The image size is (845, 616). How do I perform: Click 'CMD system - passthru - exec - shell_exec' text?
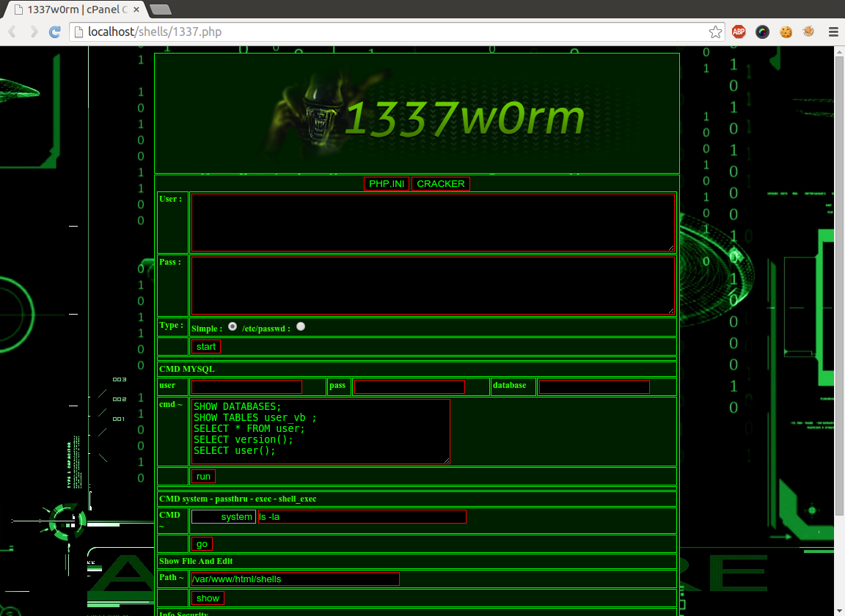[x=238, y=499]
